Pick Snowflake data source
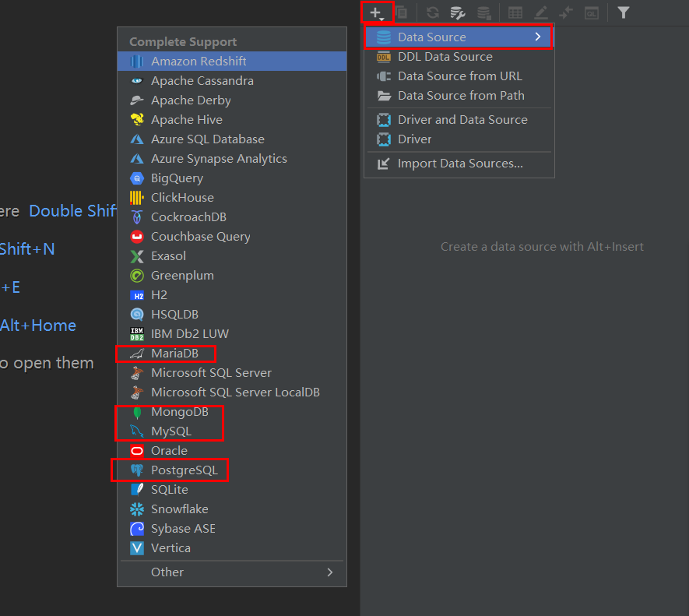Image resolution: width=689 pixels, height=616 pixels. coord(232,509)
